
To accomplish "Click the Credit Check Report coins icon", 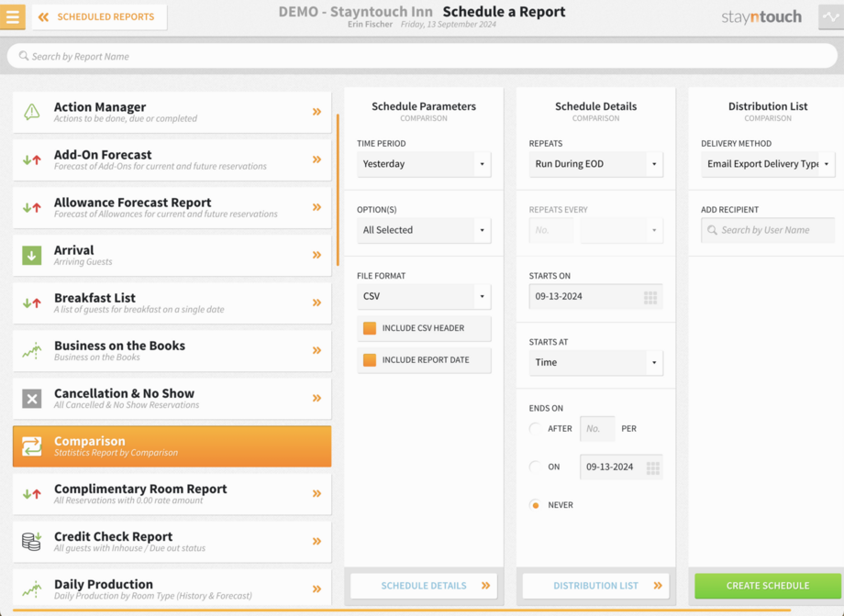I will 32,542.
